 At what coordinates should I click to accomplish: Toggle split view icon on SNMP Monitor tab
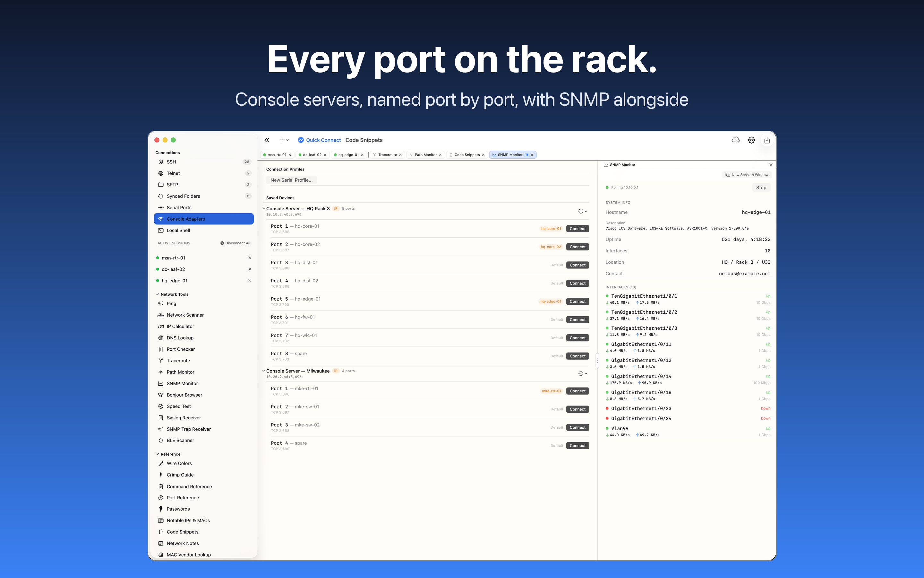click(x=526, y=155)
